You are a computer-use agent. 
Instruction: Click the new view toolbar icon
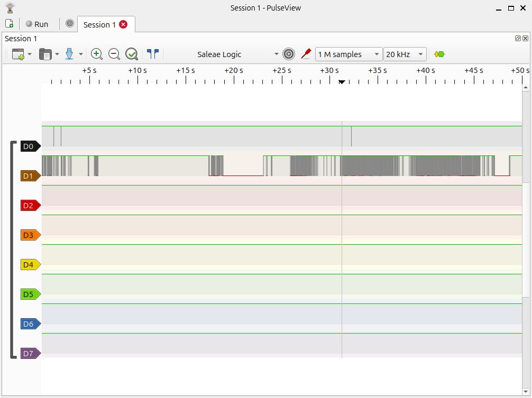click(18, 54)
